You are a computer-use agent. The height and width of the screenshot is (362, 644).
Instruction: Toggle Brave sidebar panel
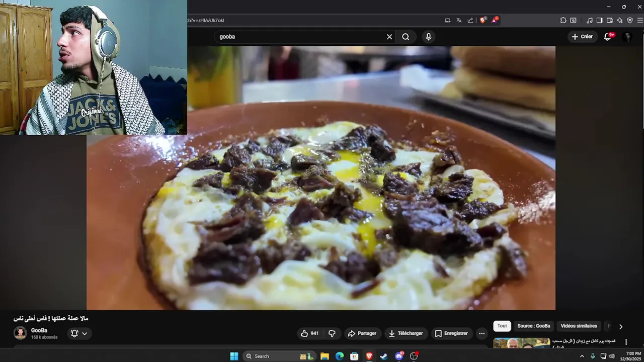[599, 21]
